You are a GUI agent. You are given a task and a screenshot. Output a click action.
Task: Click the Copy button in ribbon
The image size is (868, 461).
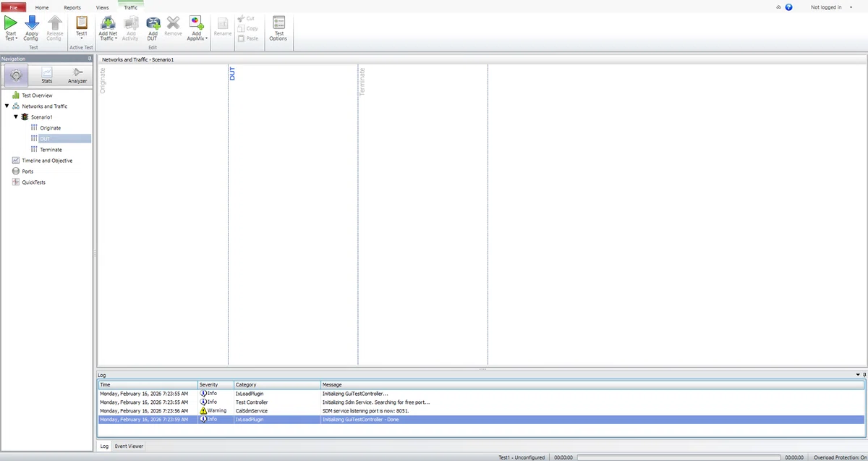click(248, 28)
